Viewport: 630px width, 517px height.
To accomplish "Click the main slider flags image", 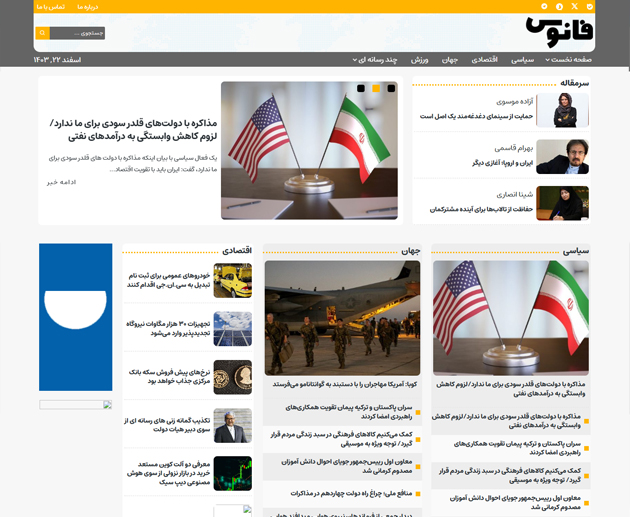I will (x=309, y=151).
